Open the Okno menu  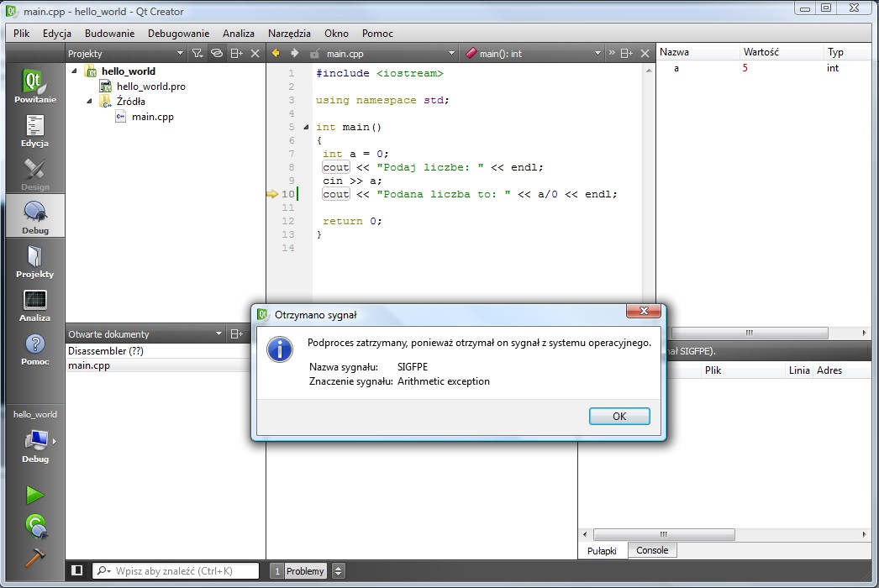[336, 33]
